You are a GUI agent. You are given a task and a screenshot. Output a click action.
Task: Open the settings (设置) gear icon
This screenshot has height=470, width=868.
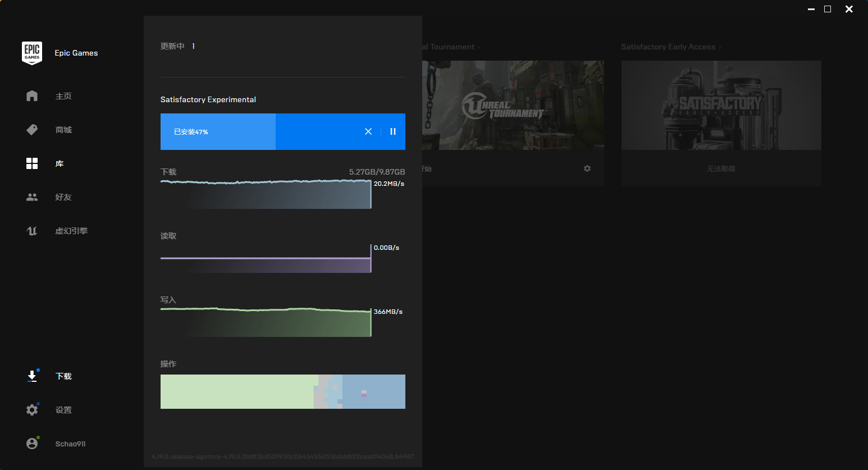point(32,410)
